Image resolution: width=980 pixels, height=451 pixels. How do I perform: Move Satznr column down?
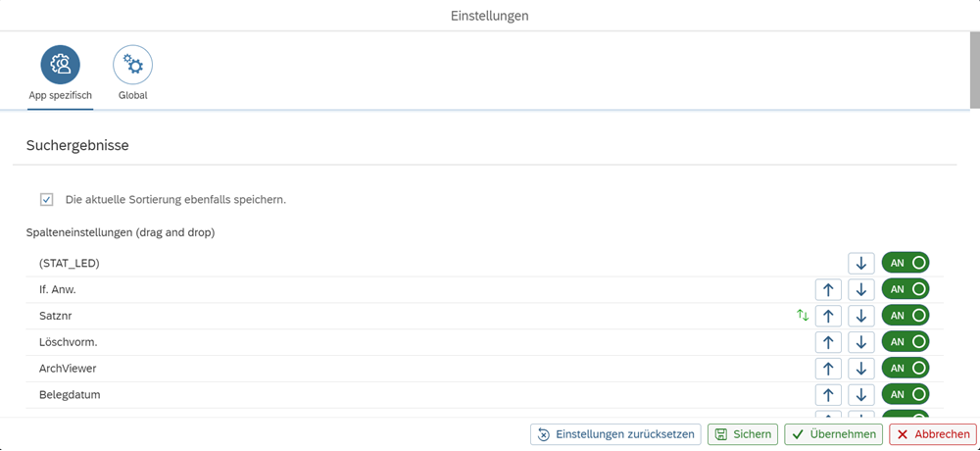[861, 316]
